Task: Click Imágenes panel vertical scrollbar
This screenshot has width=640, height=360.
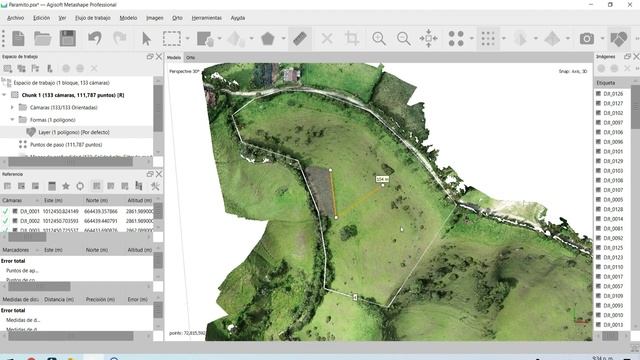Action: pyautogui.click(x=636, y=108)
